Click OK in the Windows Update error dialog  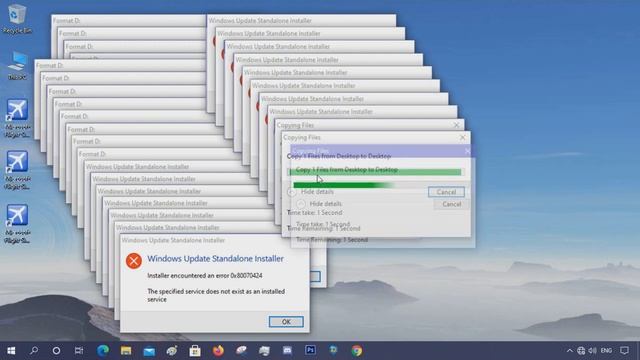coord(286,322)
